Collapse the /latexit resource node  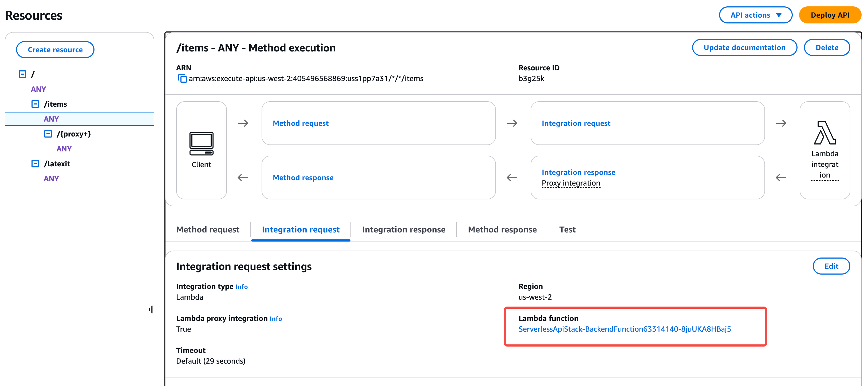(35, 164)
